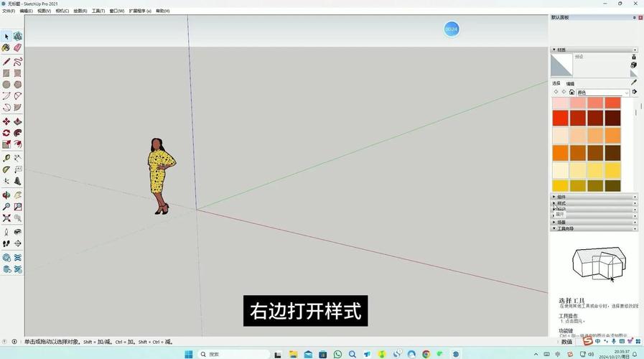
Task: Select the arrow Select tool
Action: pos(6,37)
